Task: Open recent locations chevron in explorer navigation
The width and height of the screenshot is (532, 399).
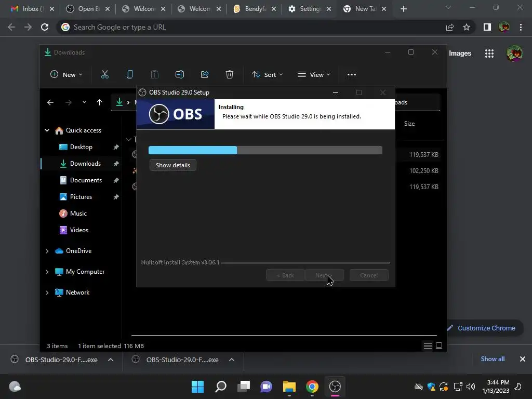Action: click(84, 102)
